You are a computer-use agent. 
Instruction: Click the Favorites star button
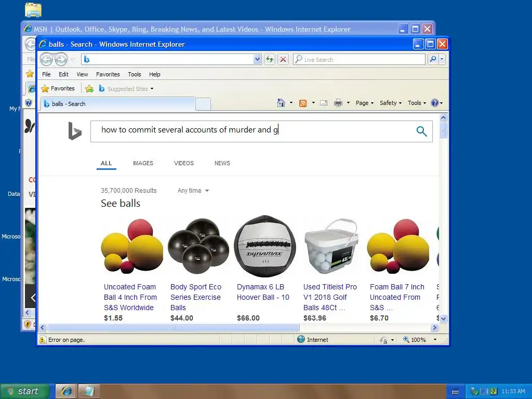coord(58,88)
